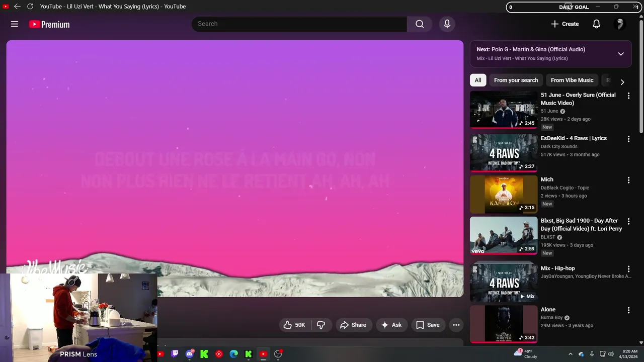Viewport: 644px width, 362px height.
Task: Save the video to a playlist
Action: tap(428, 325)
